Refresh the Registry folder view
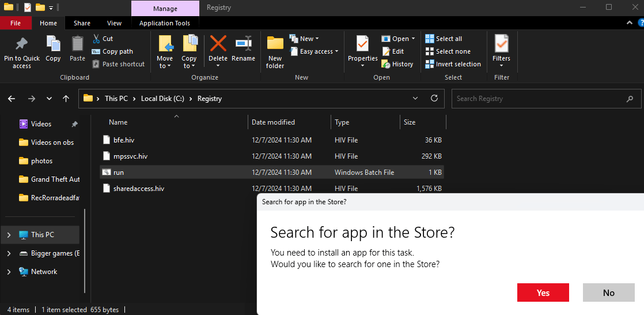Image resolution: width=644 pixels, height=315 pixels. (434, 99)
